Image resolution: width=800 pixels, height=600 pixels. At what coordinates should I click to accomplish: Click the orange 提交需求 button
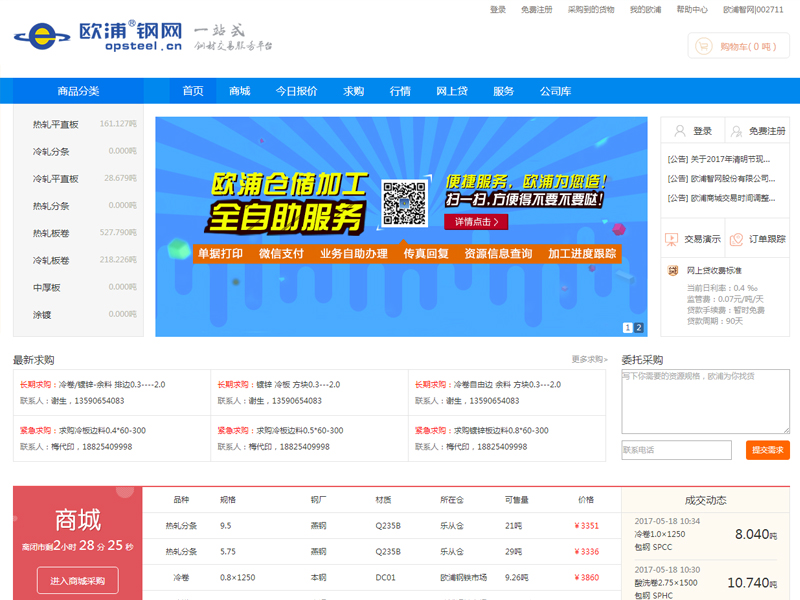[767, 450]
